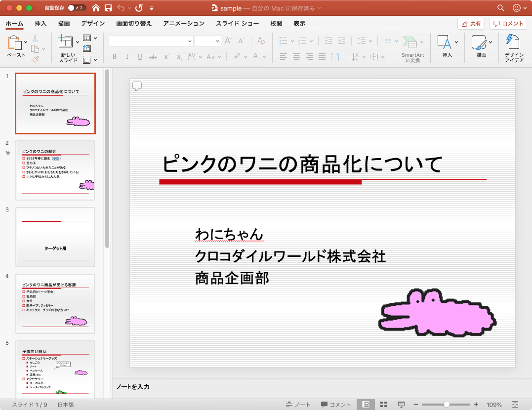Click the home icon in title bar
Image resolution: width=532 pixels, height=410 pixels.
pyautogui.click(x=96, y=8)
